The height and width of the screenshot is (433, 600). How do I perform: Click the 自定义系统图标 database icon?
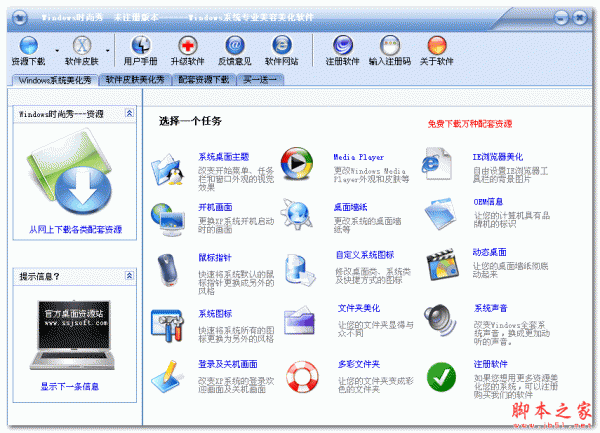pos(300,270)
